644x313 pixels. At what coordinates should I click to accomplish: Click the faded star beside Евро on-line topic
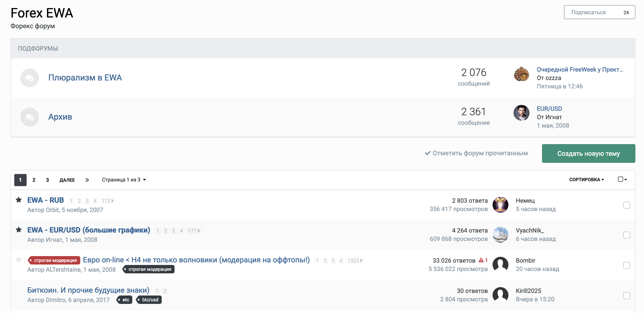point(19,260)
